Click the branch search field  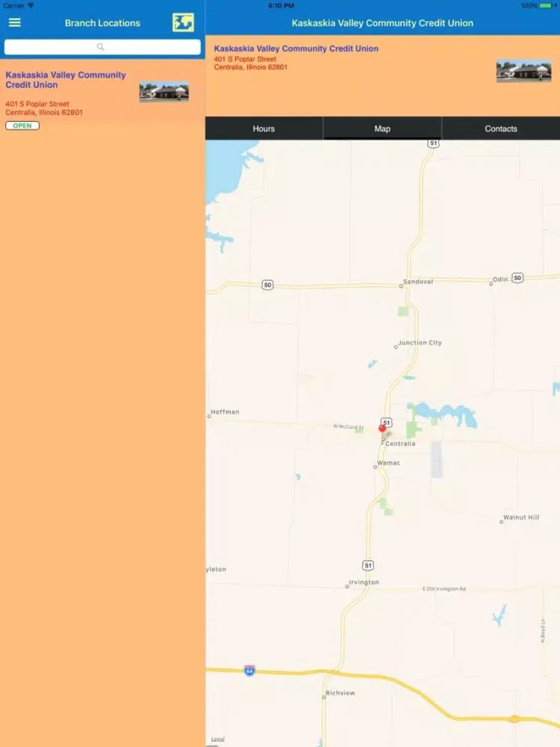pyautogui.click(x=102, y=46)
